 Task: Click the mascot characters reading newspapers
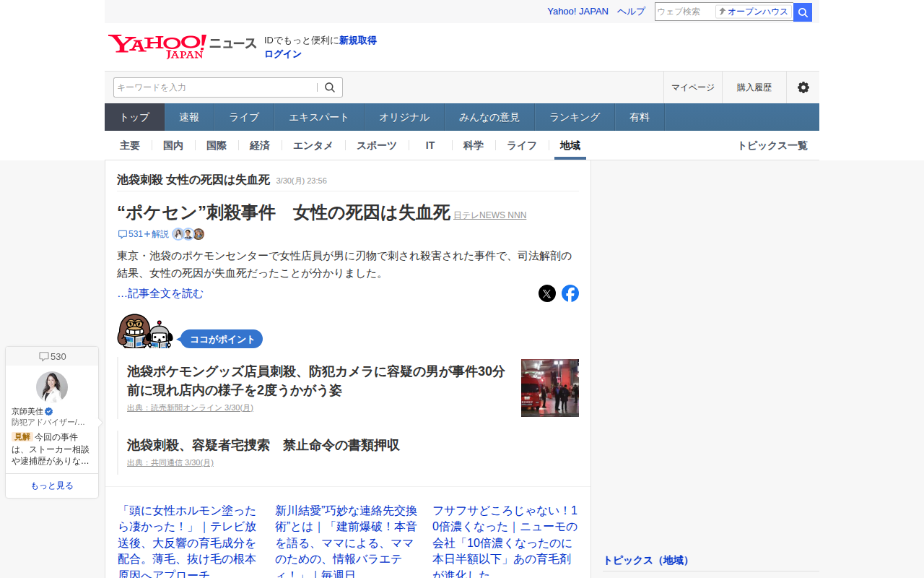coord(145,332)
